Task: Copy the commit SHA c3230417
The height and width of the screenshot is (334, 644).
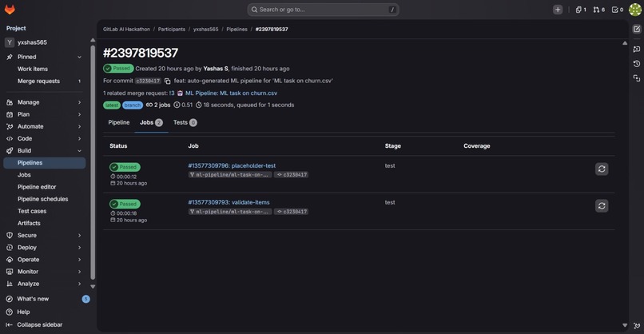Action: click(x=167, y=81)
